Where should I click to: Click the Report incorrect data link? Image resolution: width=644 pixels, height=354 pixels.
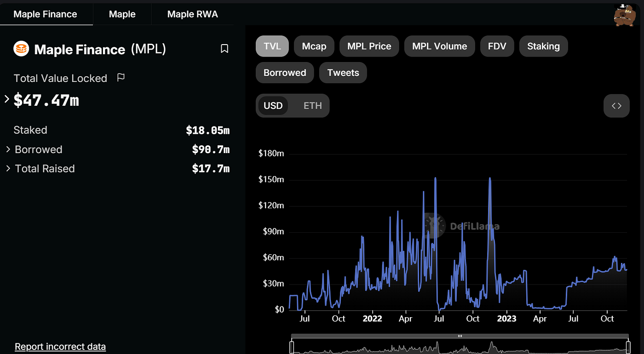[x=60, y=346]
